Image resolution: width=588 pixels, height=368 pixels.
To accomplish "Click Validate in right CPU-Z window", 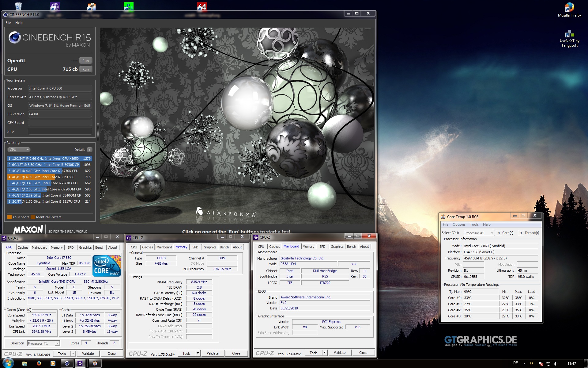I will (x=340, y=353).
